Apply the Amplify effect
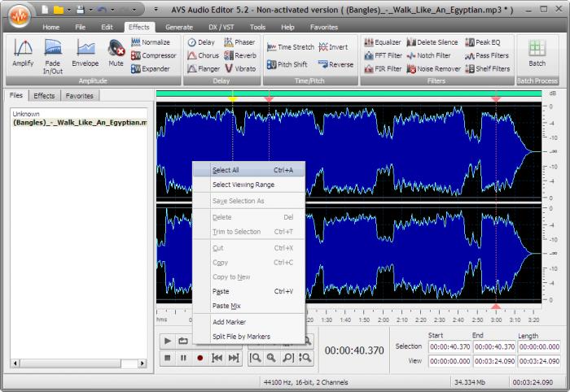The height and width of the screenshot is (392, 570). [23, 54]
